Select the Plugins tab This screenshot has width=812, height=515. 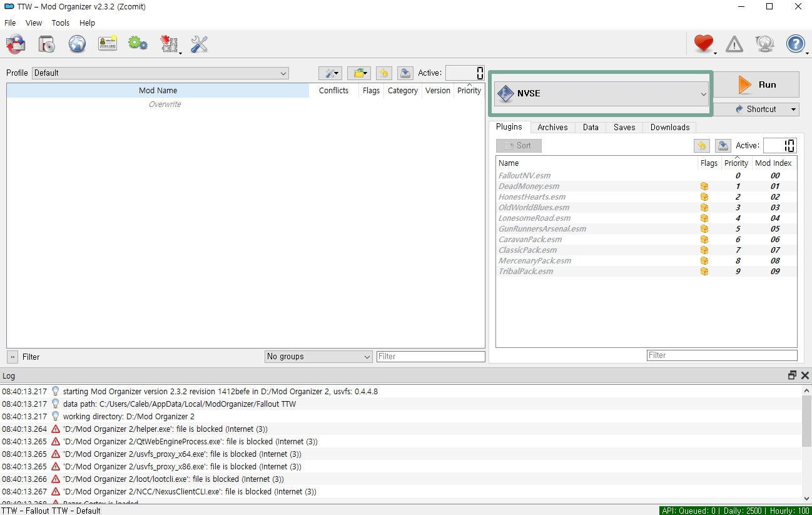click(509, 126)
